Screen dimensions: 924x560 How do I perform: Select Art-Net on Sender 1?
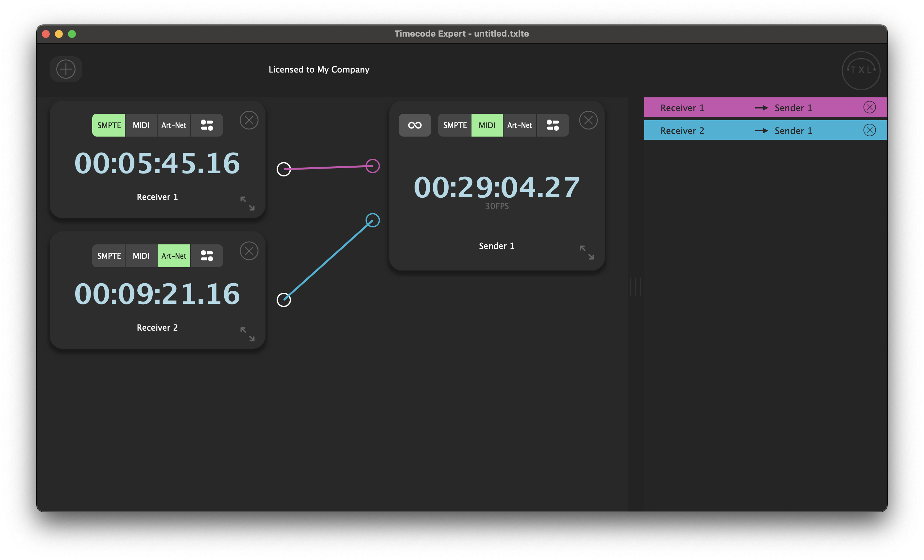(519, 125)
